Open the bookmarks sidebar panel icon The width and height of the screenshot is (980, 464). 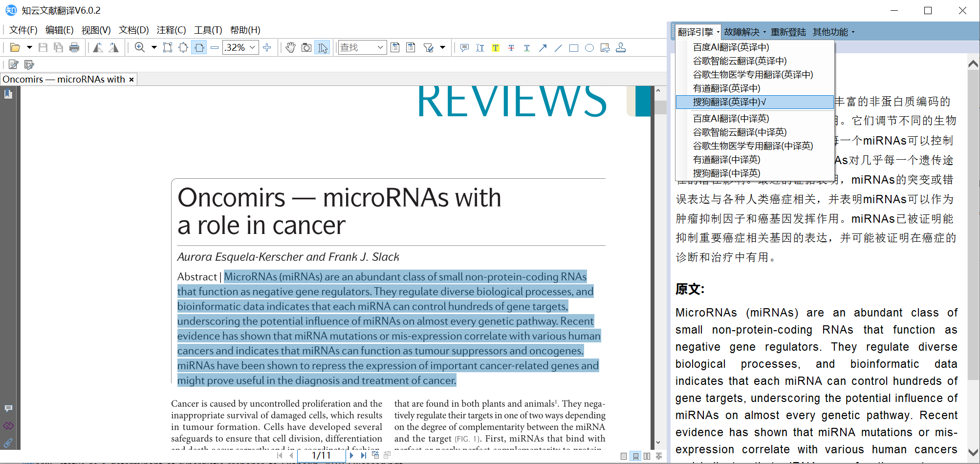point(8,94)
